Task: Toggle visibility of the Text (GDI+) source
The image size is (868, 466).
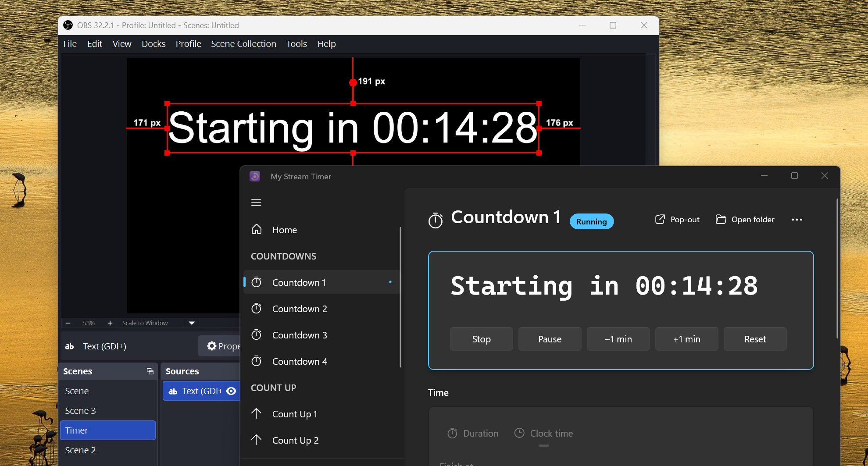Action: pos(231,391)
